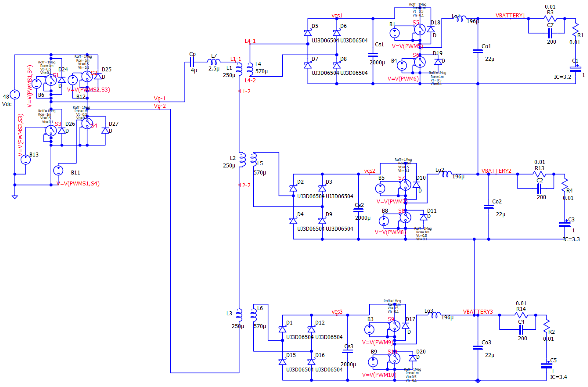Select behavioral source B11 symbol
The width and height of the screenshot is (588, 387).
tap(58, 171)
